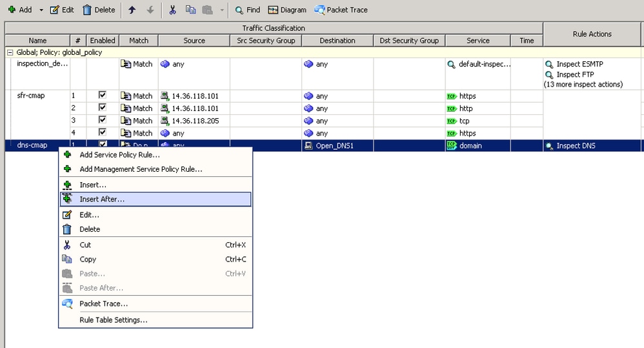The height and width of the screenshot is (348, 644).
Task: Click the Inspect ESMTP rule action
Action: click(x=574, y=64)
